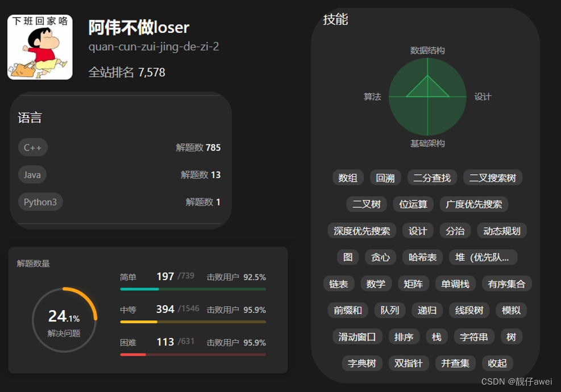Choose the 二叉树 skill tag
The width and height of the screenshot is (561, 392).
367,204
